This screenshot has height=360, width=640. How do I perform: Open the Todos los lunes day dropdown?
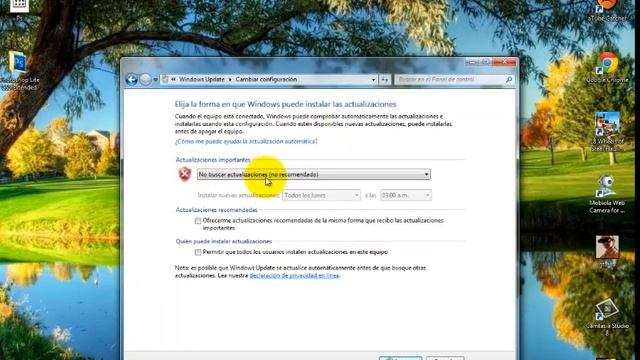(x=321, y=195)
